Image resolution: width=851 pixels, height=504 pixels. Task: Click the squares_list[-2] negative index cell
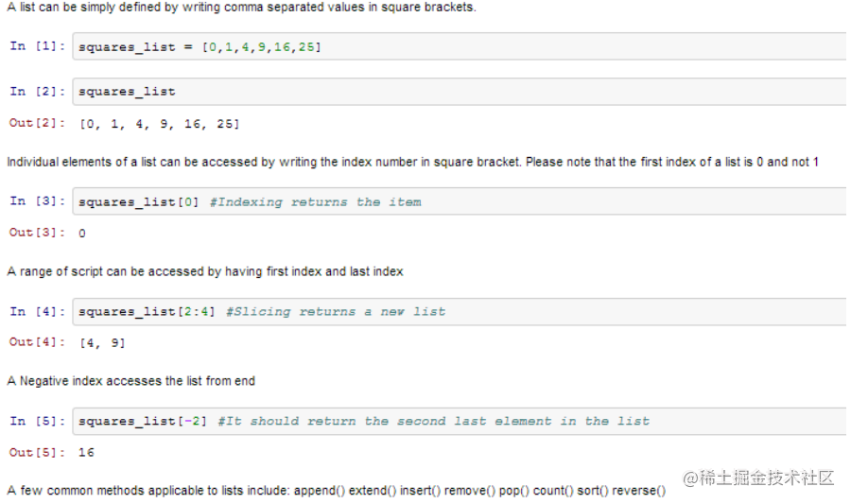coord(460,421)
